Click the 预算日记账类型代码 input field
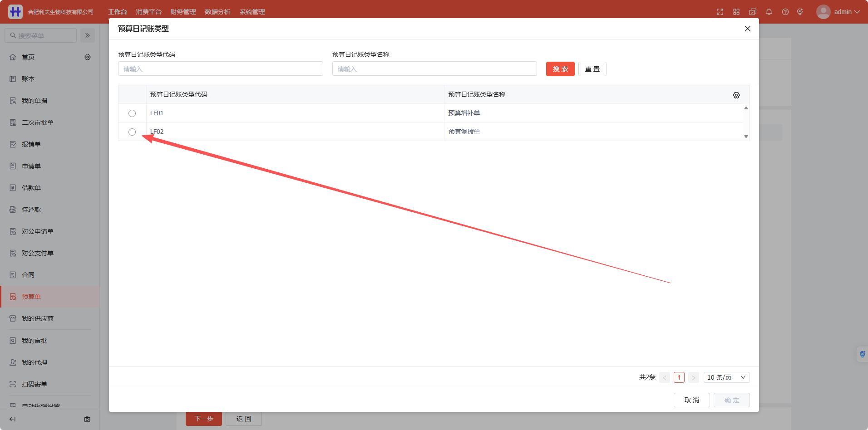868x430 pixels. click(221, 69)
